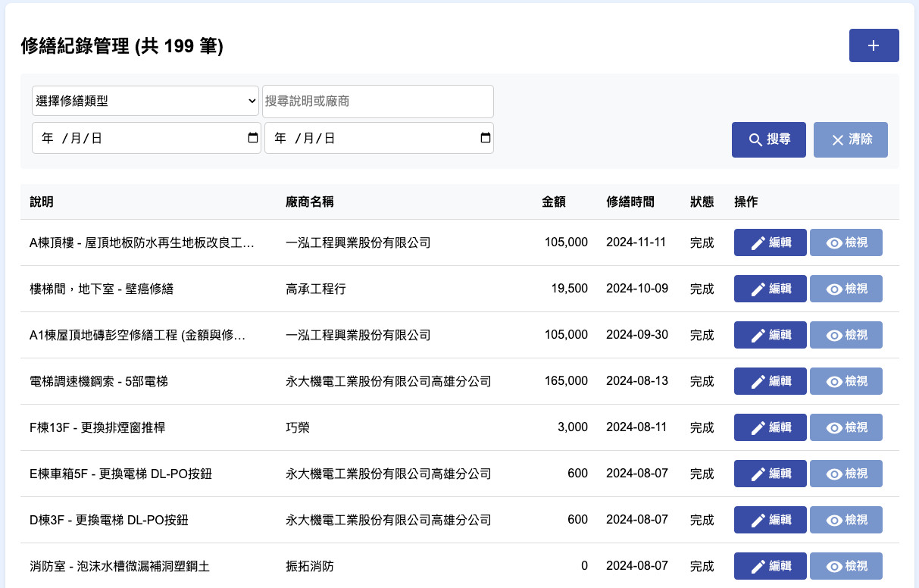Click the date 2024-11-11
Viewport: 919px width, 588px height.
tap(636, 242)
